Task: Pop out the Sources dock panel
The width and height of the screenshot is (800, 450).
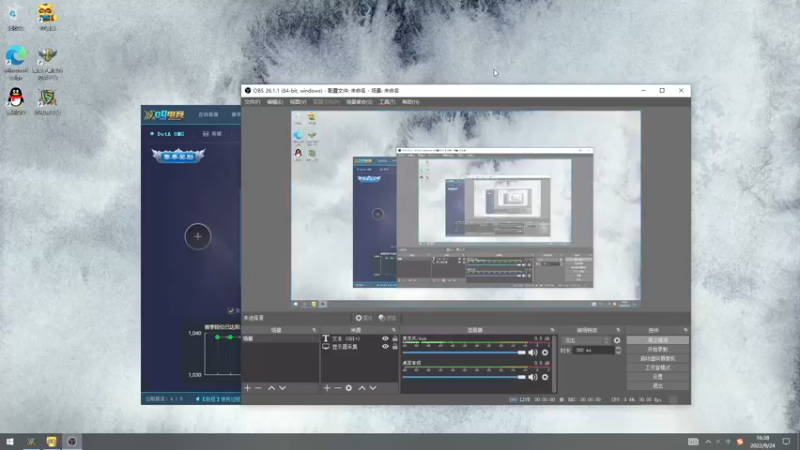Action: [393, 330]
